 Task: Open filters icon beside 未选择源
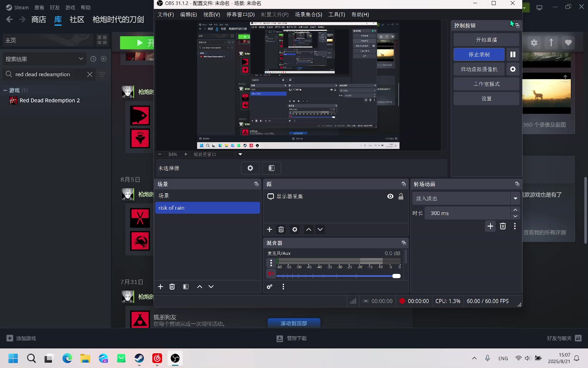[271, 168]
